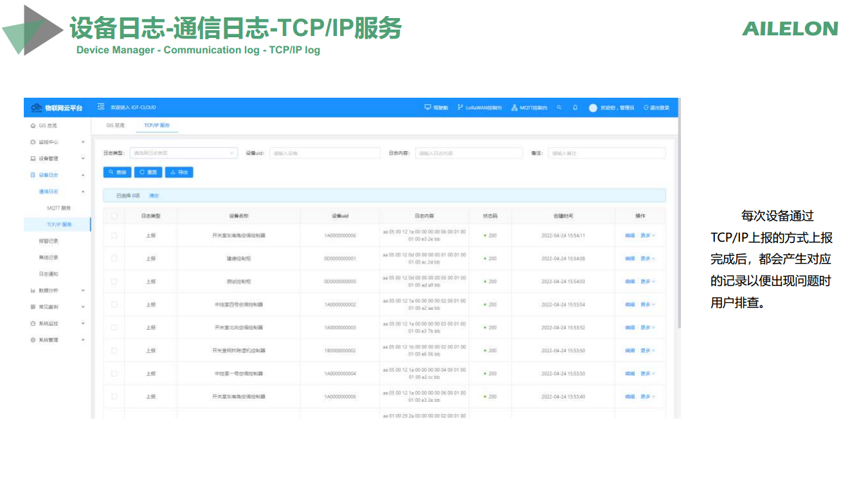This screenshot has height=488, width=868.
Task: Click 编辑 for row with uid 1B0000000002
Action: tap(629, 350)
